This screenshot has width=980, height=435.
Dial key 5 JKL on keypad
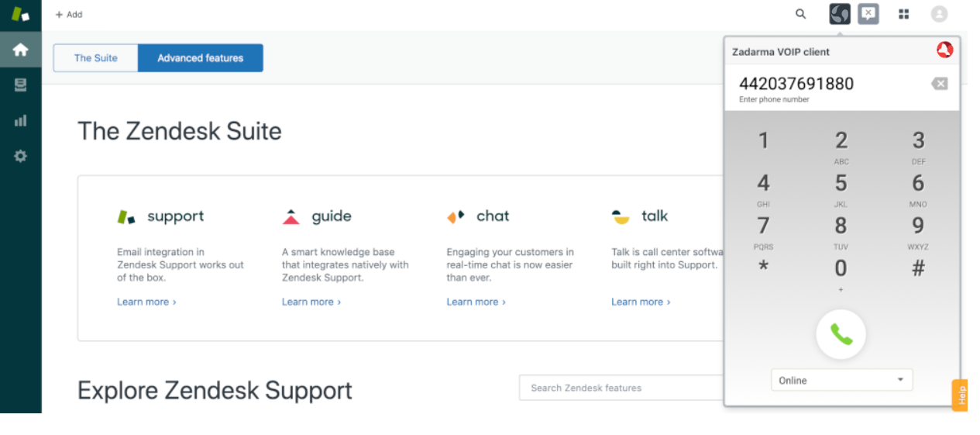[x=841, y=190]
